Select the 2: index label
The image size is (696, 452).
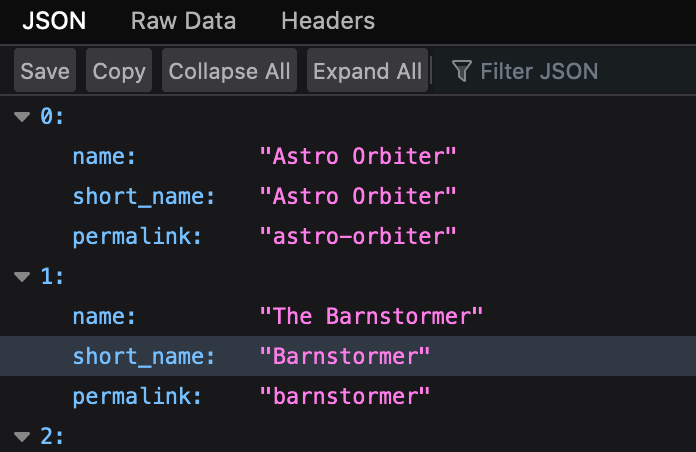click(x=52, y=436)
